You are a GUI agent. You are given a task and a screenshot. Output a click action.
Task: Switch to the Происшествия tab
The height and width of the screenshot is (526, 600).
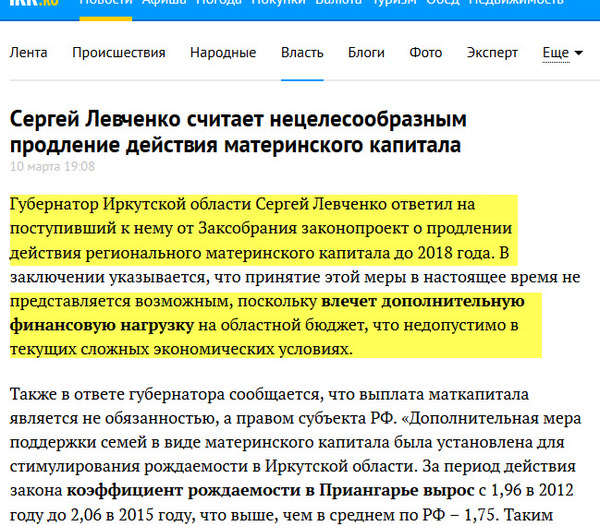pos(119,53)
